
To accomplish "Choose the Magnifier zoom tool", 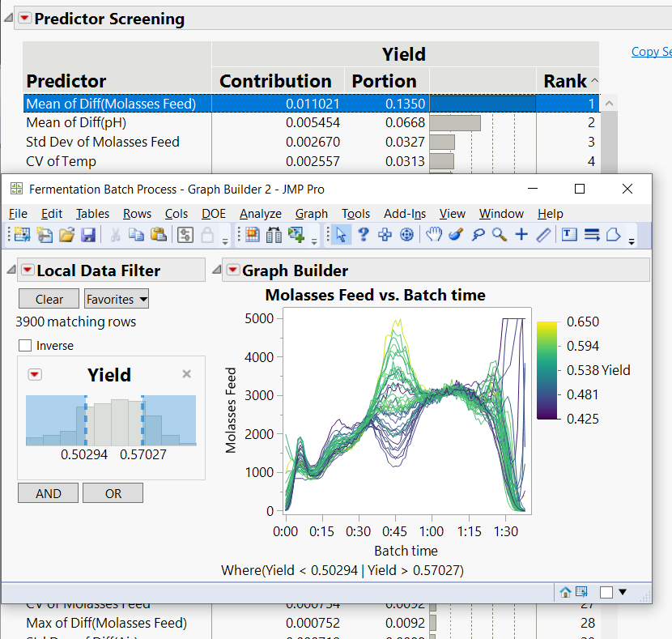I will point(500,235).
